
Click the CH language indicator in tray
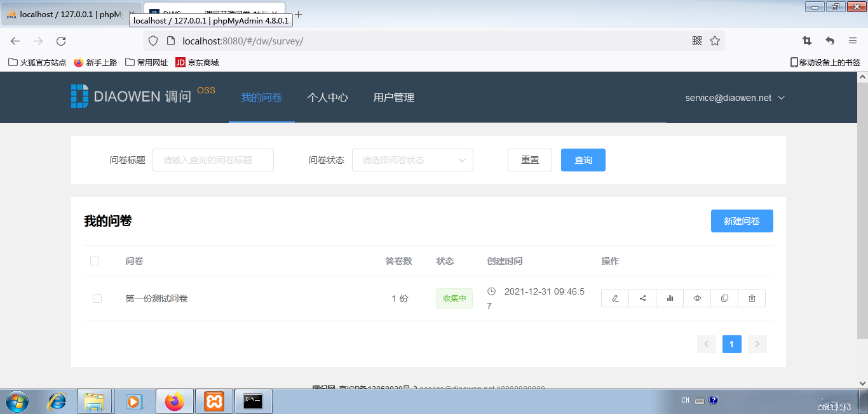point(686,401)
